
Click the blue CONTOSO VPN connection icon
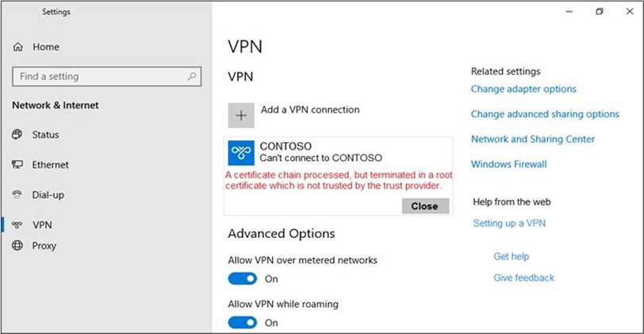pyautogui.click(x=241, y=152)
